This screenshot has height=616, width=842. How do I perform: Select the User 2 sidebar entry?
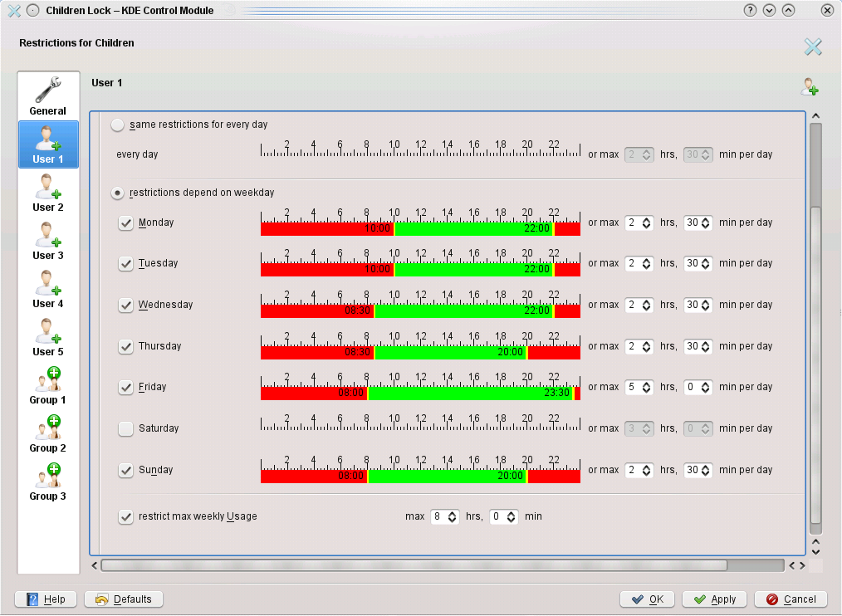[x=48, y=193]
